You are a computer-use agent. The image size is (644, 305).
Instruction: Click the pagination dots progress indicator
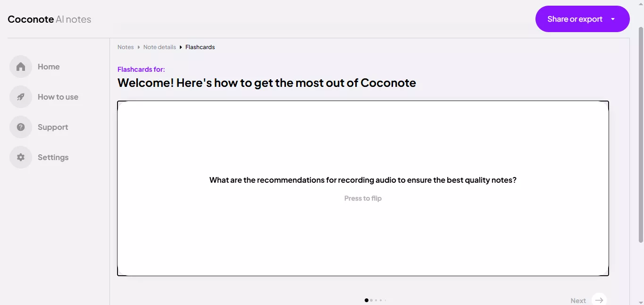376,300
